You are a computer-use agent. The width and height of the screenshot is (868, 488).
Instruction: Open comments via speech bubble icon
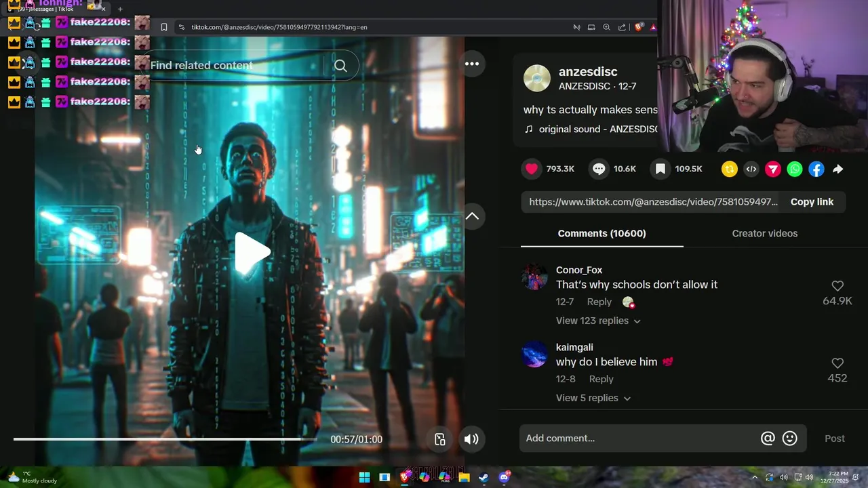[599, 169]
